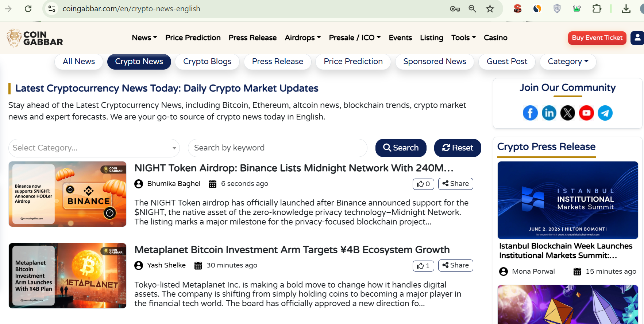Like the NIGHT Token Airdrop article
Image resolution: width=644 pixels, height=324 pixels.
tap(423, 184)
